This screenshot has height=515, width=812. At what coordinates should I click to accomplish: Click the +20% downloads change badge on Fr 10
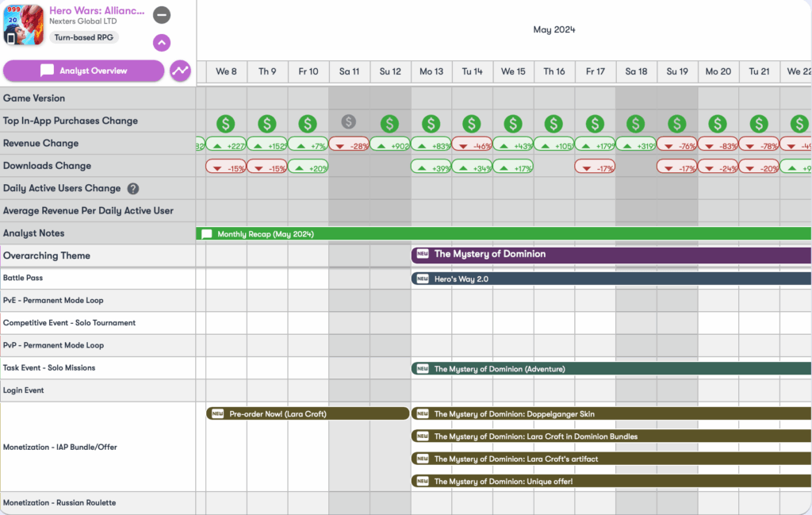coord(308,167)
